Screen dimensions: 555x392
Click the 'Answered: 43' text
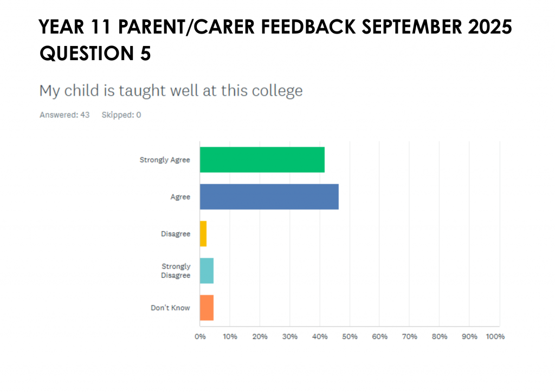64,115
